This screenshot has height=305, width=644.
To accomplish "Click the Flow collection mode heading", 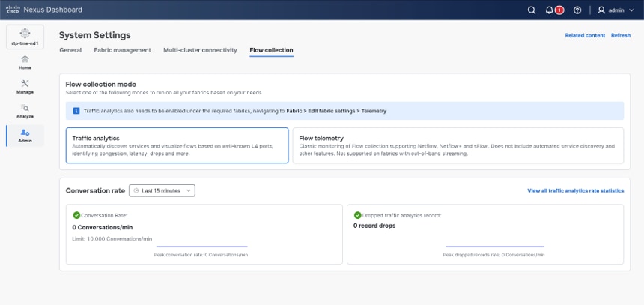I will click(x=101, y=84).
